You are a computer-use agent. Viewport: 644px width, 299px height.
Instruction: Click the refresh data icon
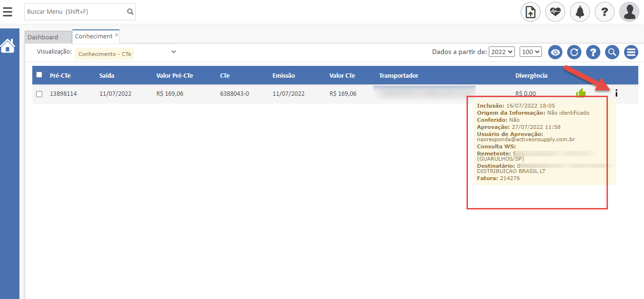574,52
